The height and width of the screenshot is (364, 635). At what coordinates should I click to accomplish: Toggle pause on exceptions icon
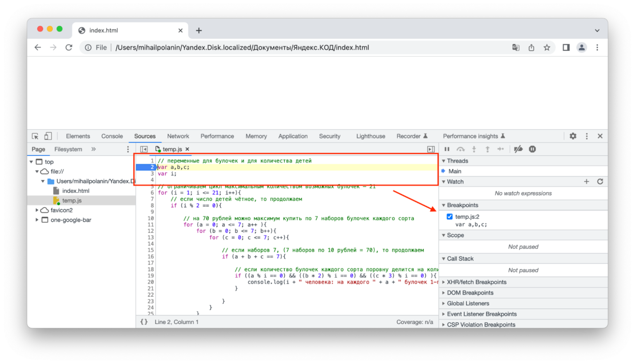pyautogui.click(x=532, y=149)
